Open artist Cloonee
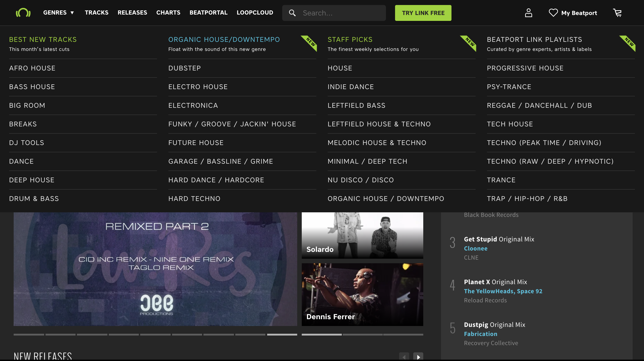Viewport: 644px width, 361px height. pyautogui.click(x=476, y=248)
